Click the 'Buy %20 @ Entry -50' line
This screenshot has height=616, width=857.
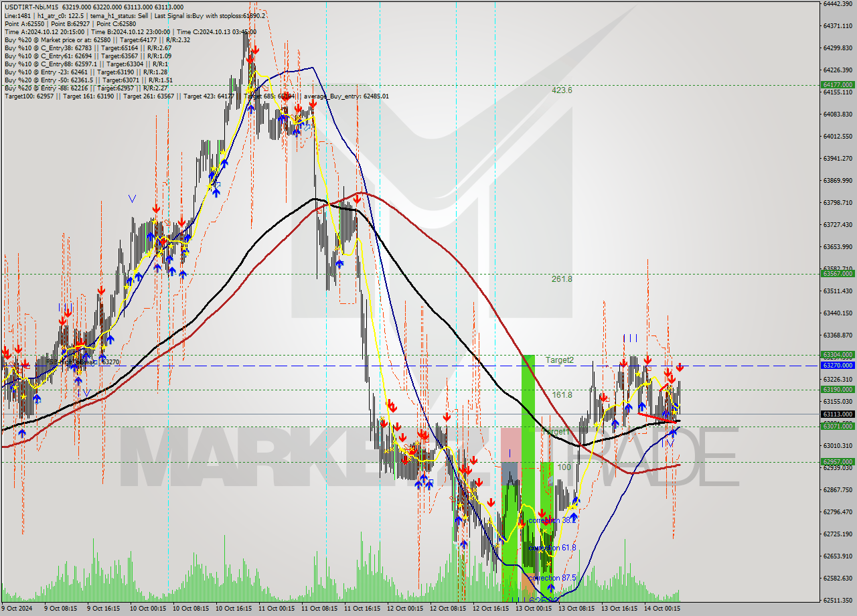88,80
